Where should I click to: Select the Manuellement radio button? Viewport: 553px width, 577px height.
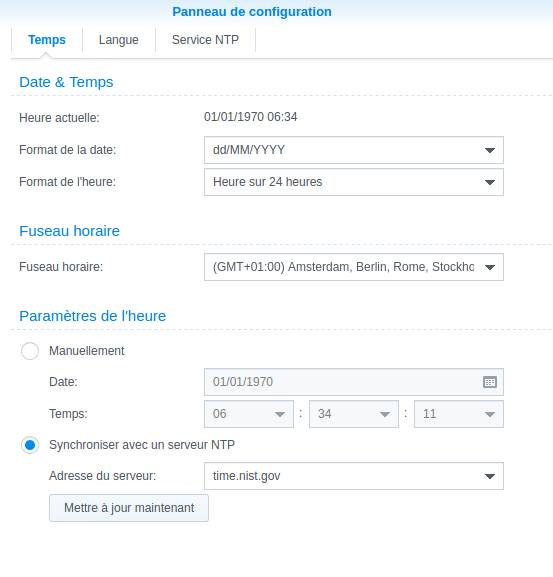[30, 351]
